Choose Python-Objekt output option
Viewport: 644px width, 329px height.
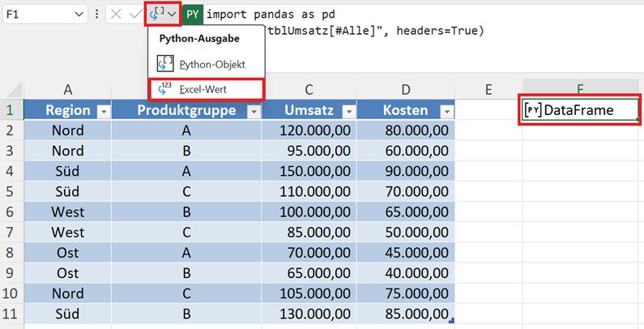click(211, 63)
